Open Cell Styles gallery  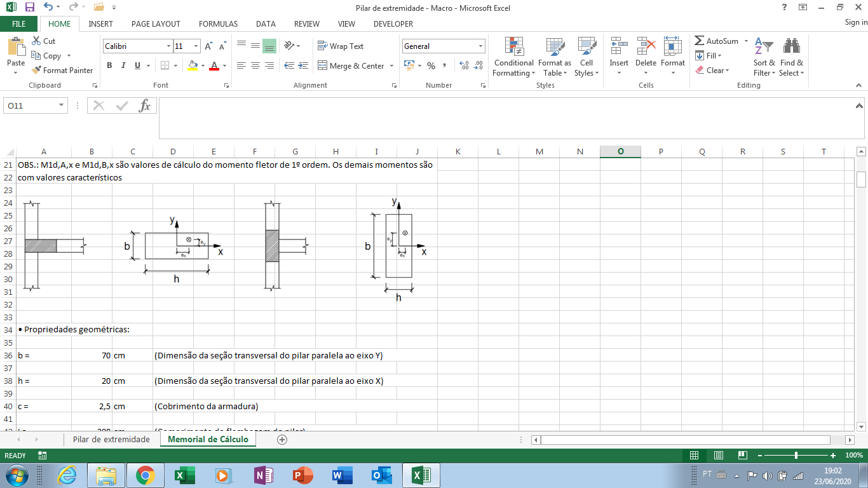[587, 57]
